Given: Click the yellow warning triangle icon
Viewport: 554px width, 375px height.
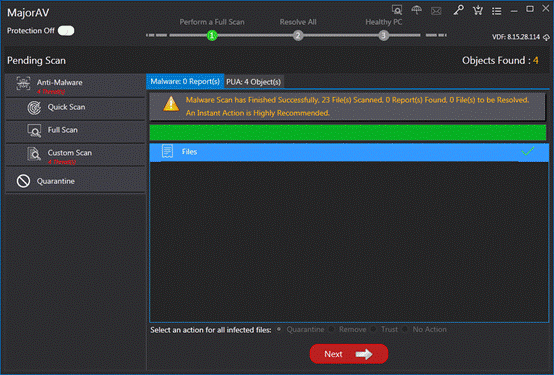Looking at the screenshot, I should click(171, 104).
